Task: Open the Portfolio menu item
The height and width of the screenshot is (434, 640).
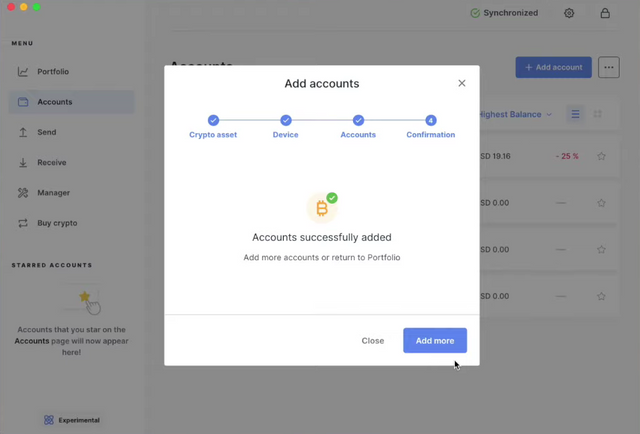Action: (53, 71)
